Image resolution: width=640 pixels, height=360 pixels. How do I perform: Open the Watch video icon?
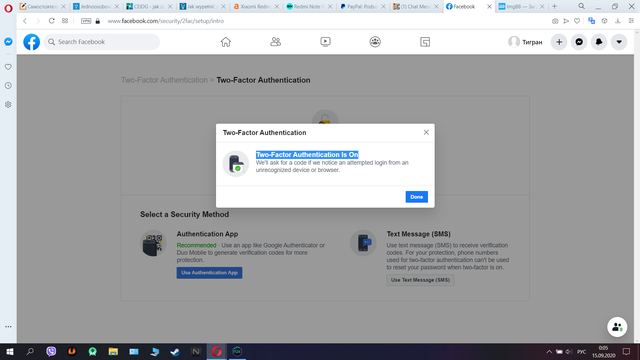point(325,42)
